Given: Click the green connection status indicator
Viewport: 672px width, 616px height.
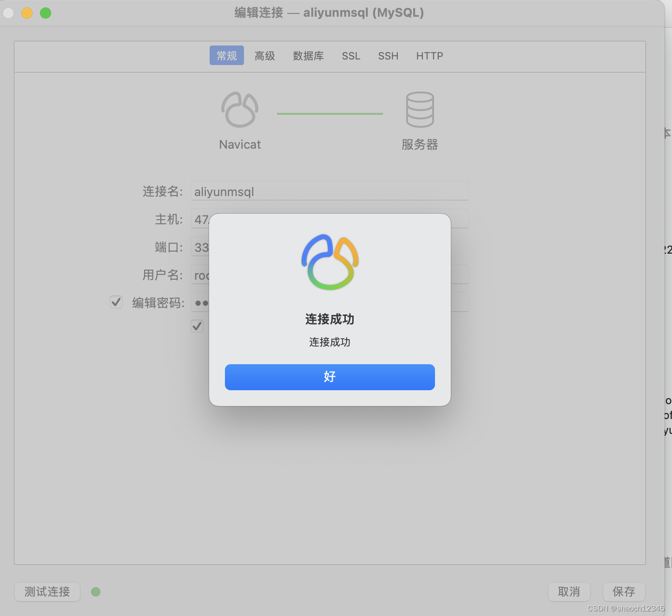Looking at the screenshot, I should point(96,592).
